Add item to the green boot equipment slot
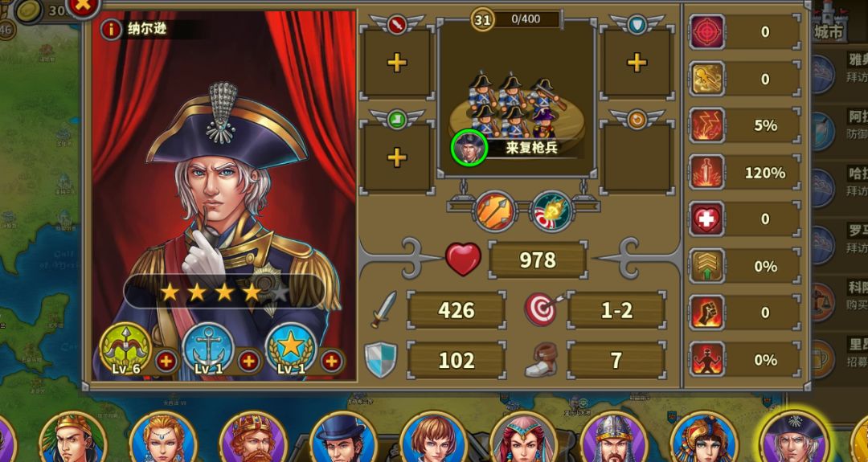This screenshot has height=462, width=868. 397,157
